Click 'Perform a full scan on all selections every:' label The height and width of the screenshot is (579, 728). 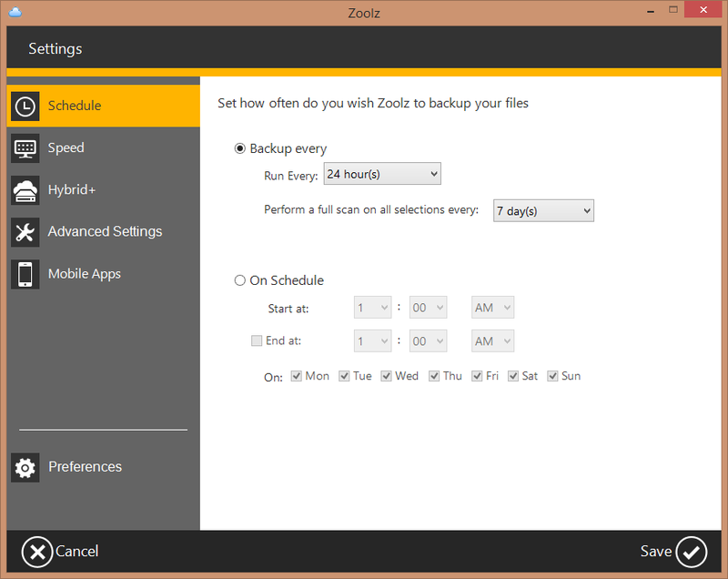tap(371, 210)
